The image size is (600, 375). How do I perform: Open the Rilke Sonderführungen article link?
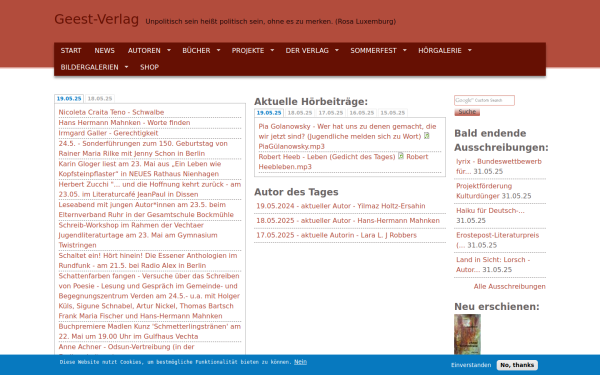(143, 148)
